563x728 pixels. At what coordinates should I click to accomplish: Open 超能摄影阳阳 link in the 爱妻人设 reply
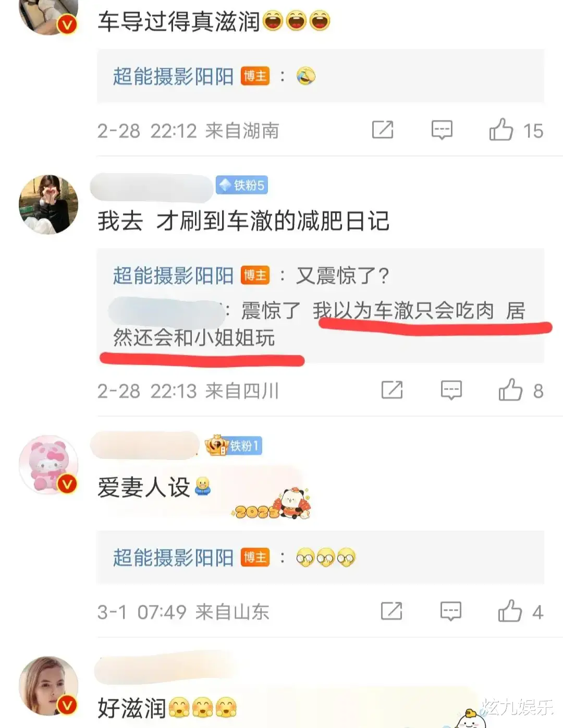point(173,558)
